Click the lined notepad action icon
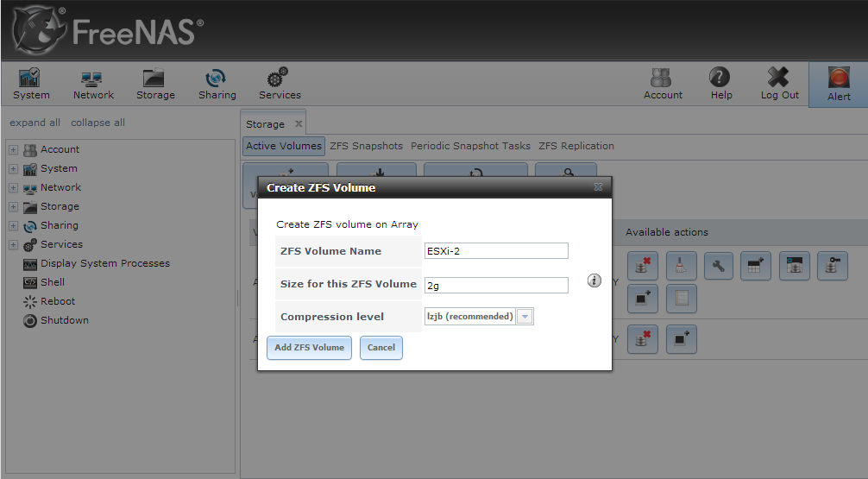The height and width of the screenshot is (479, 868). point(681,299)
